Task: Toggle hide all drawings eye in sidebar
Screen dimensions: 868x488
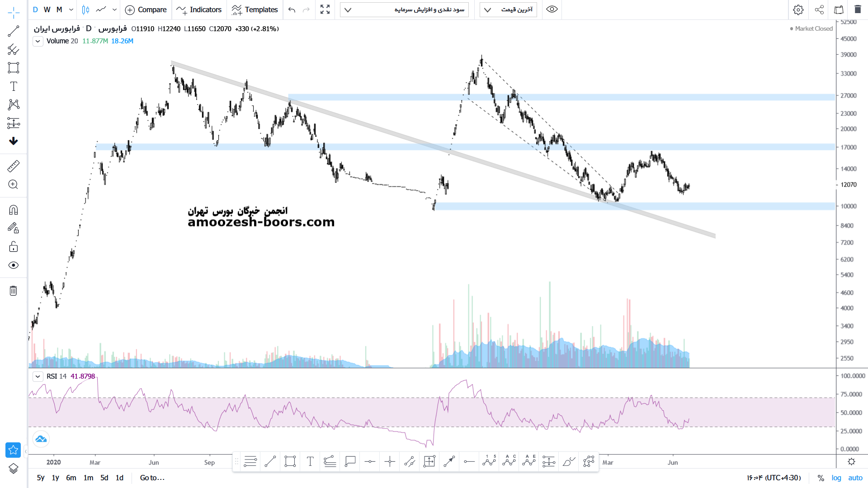Action: [x=14, y=265]
